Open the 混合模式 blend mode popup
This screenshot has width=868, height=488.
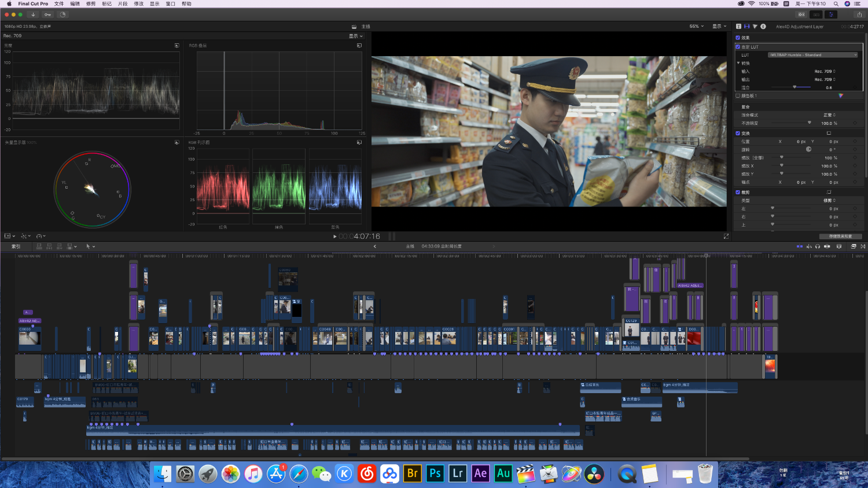click(830, 115)
